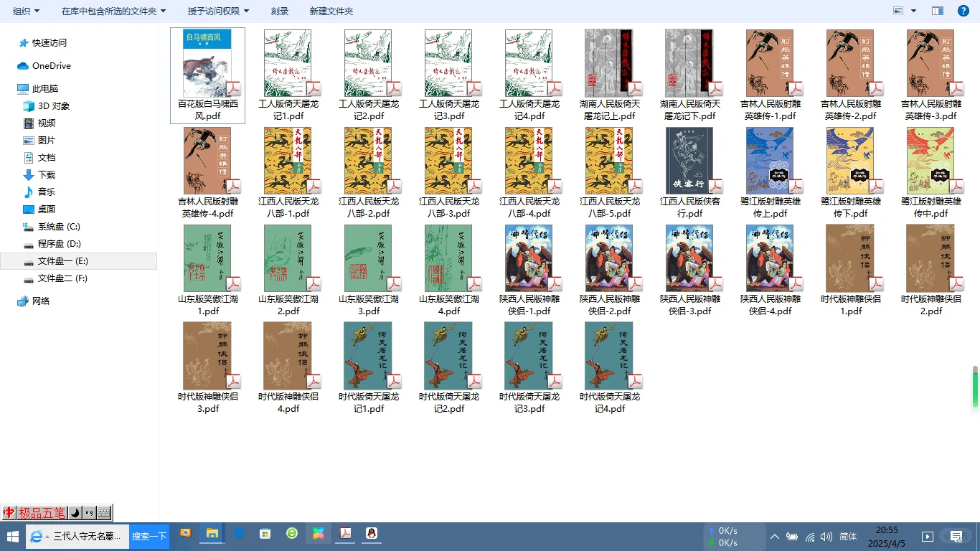Select 工人版倚天屠龙记4.pdf file
The width and height of the screenshot is (980, 551).
[529, 75]
